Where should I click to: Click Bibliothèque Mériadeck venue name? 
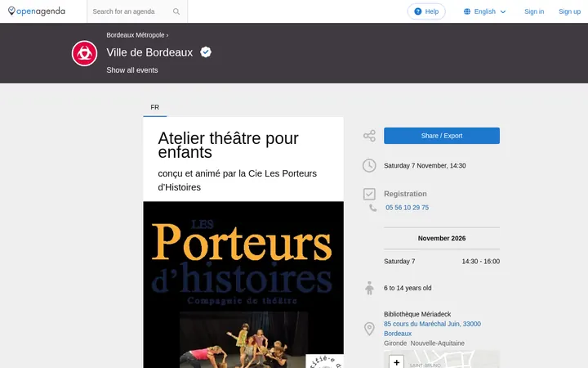417,314
